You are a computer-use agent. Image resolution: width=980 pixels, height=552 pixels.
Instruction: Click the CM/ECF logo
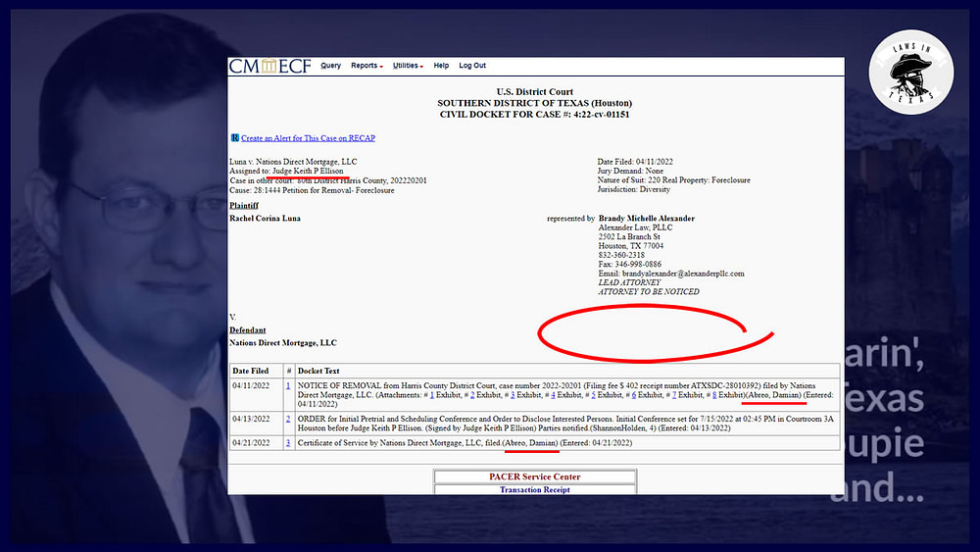coord(270,66)
